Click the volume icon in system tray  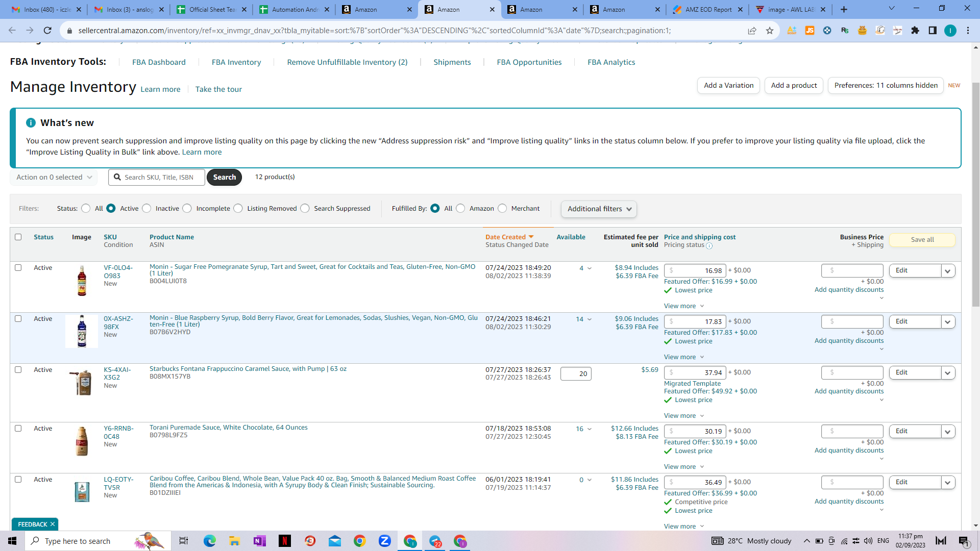coord(868,541)
